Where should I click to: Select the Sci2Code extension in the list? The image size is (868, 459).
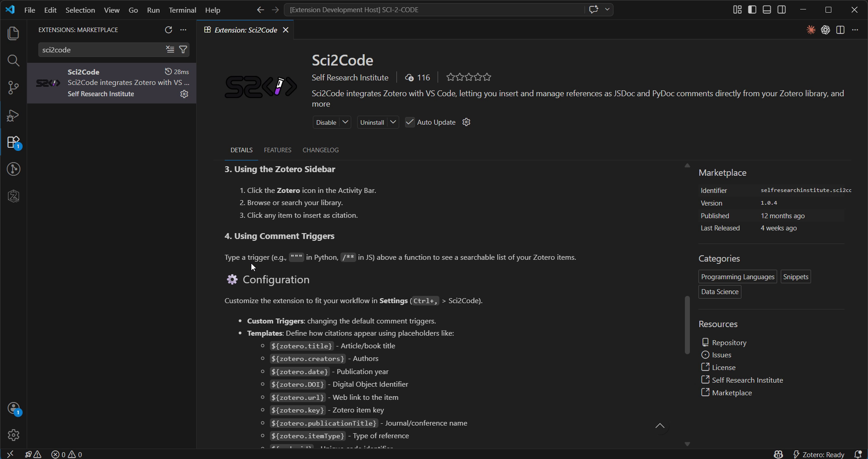pyautogui.click(x=112, y=83)
